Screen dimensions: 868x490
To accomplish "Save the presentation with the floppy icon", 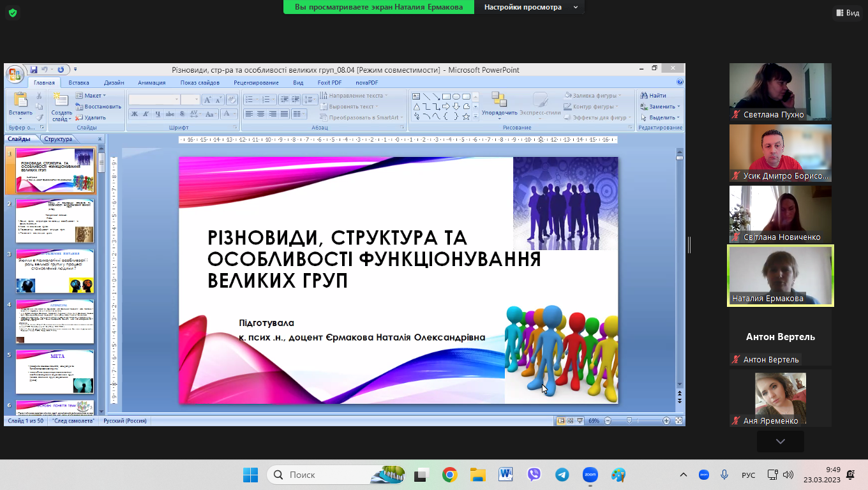I will pos(34,70).
